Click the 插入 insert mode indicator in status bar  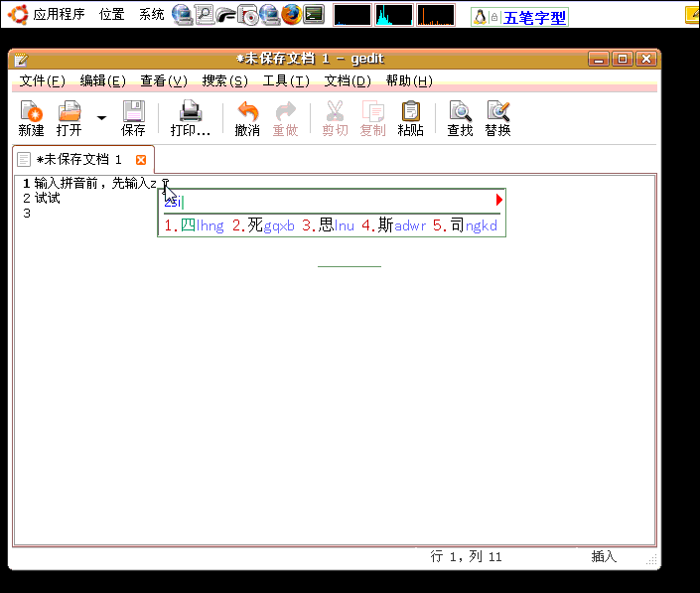604,556
